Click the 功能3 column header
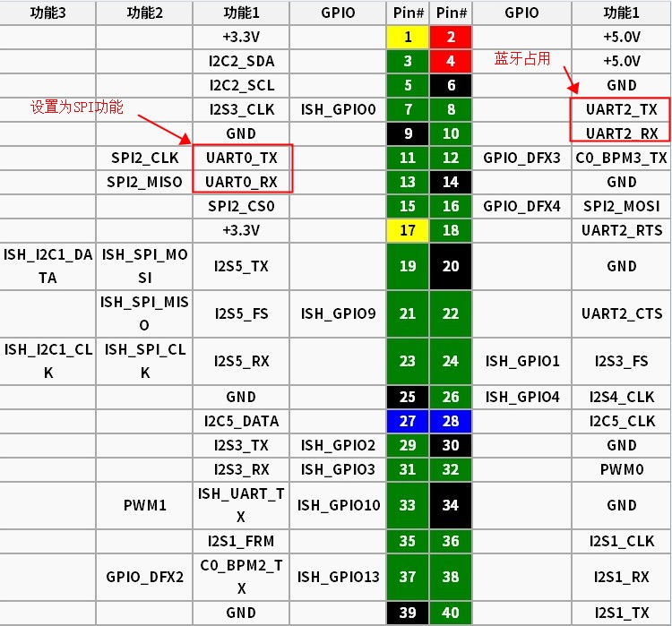Image resolution: width=672 pixels, height=626 pixels. pos(47,13)
